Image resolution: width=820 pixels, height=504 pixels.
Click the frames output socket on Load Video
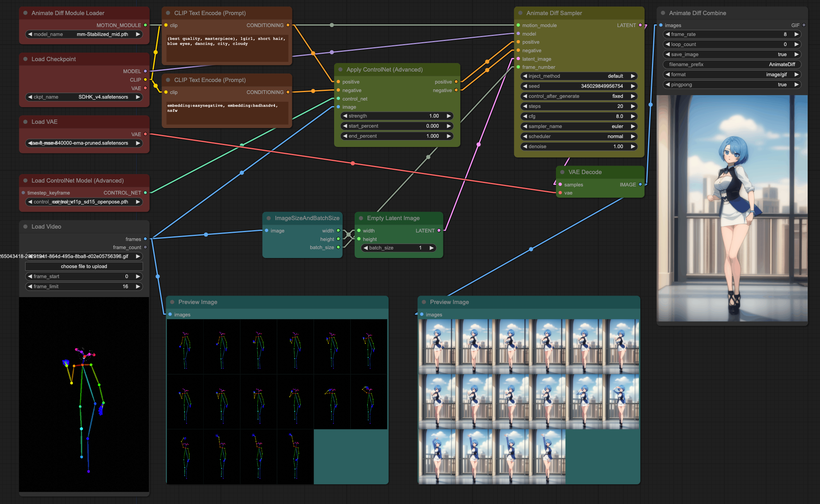pyautogui.click(x=145, y=239)
